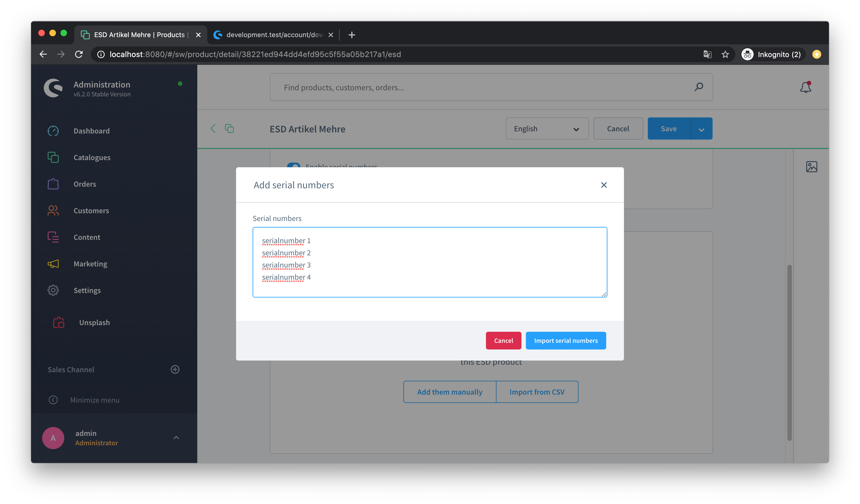Select Content in the sidebar menu

pos(87,237)
